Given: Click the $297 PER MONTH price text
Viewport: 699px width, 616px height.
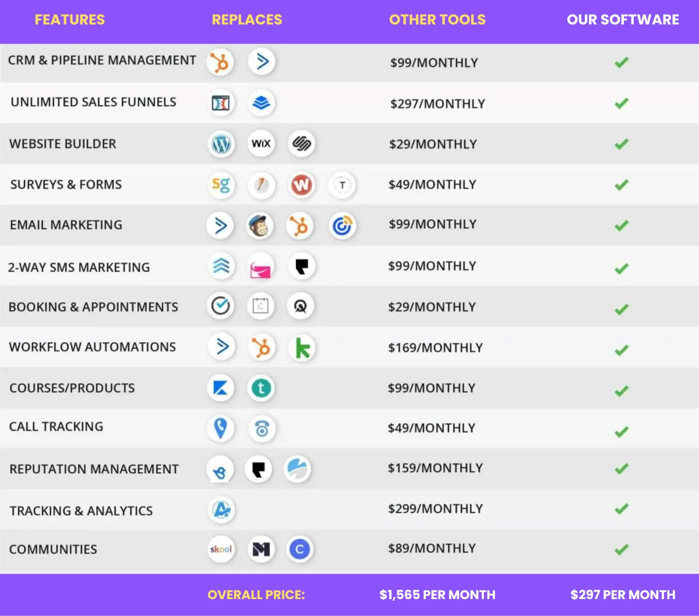Looking at the screenshot, I should 623,595.
